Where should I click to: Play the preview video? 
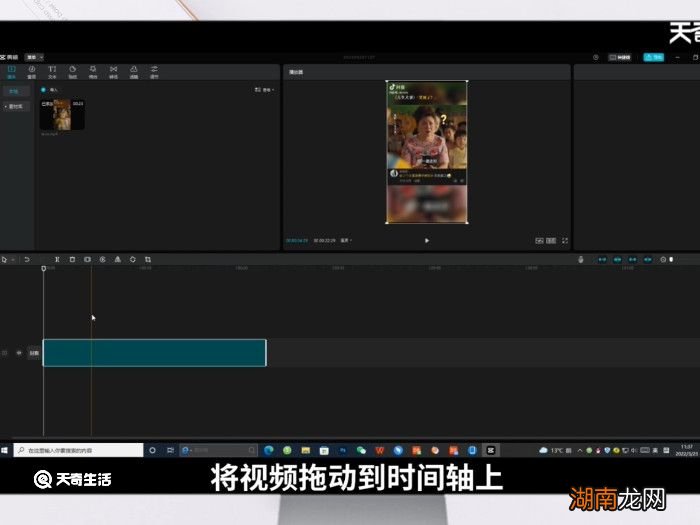pos(427,241)
